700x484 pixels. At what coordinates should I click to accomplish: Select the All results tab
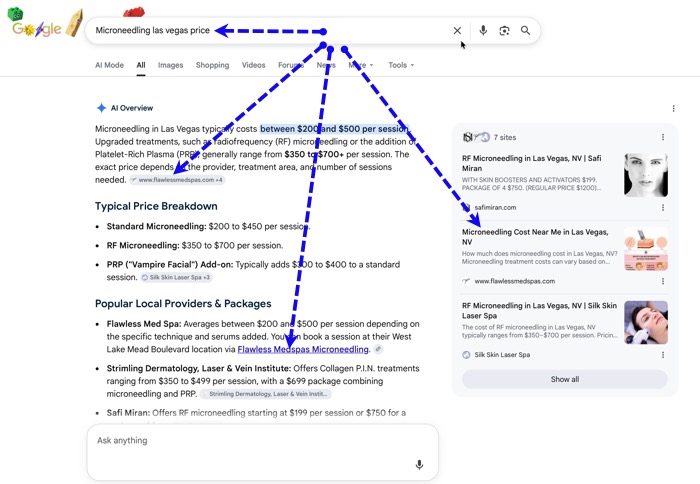pos(141,65)
